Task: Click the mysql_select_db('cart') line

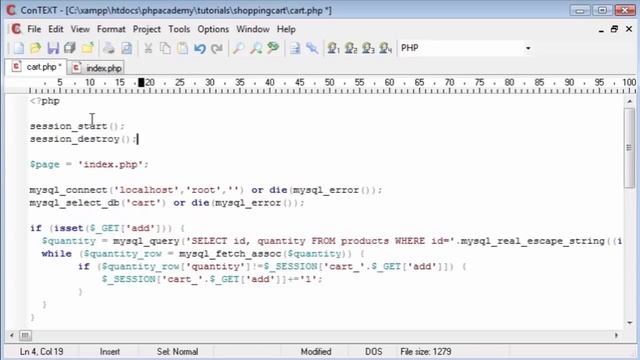Action: coord(167,203)
